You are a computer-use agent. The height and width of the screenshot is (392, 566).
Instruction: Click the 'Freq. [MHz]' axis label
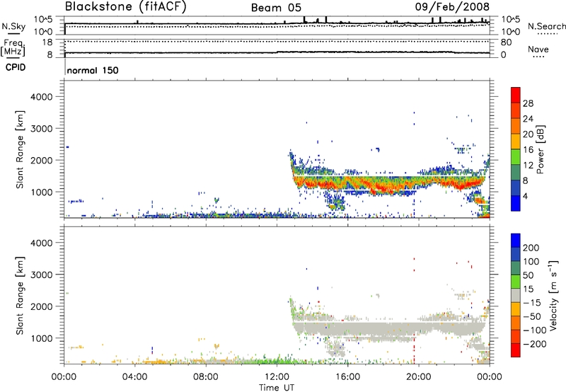click(13, 48)
